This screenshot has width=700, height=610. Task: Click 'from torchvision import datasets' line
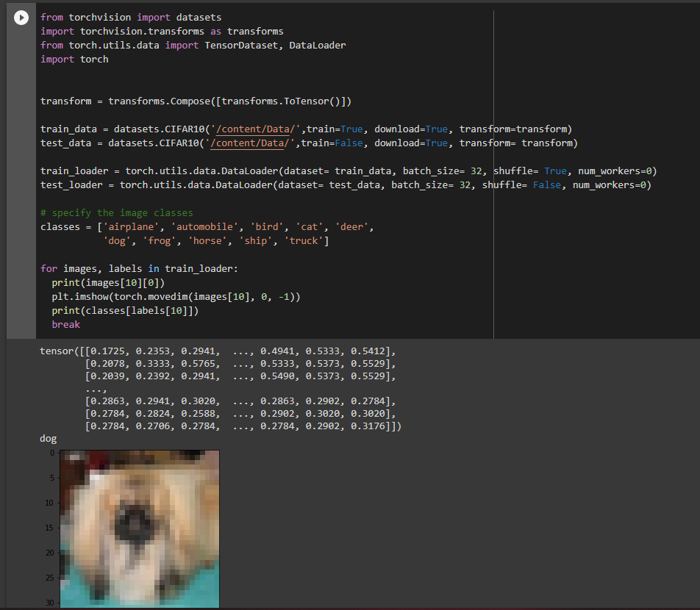(x=131, y=17)
